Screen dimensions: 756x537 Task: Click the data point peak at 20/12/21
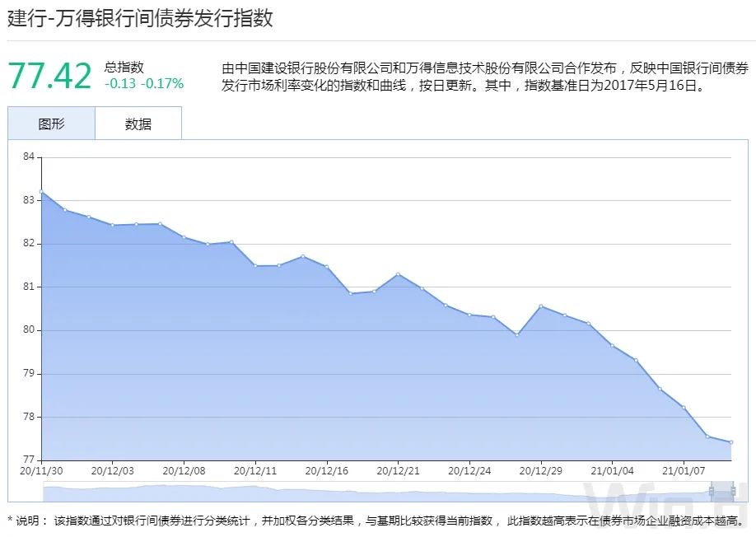(x=398, y=274)
